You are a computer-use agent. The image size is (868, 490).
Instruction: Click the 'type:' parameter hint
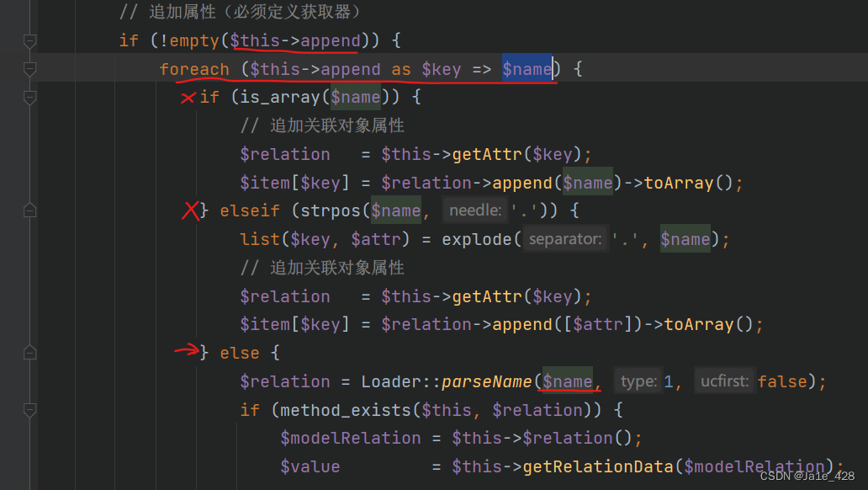[638, 381]
